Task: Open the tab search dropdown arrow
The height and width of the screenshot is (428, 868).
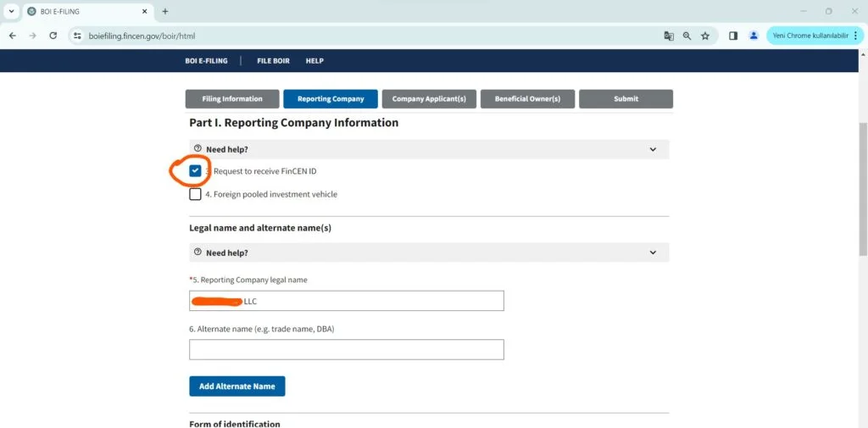Action: 12,12
